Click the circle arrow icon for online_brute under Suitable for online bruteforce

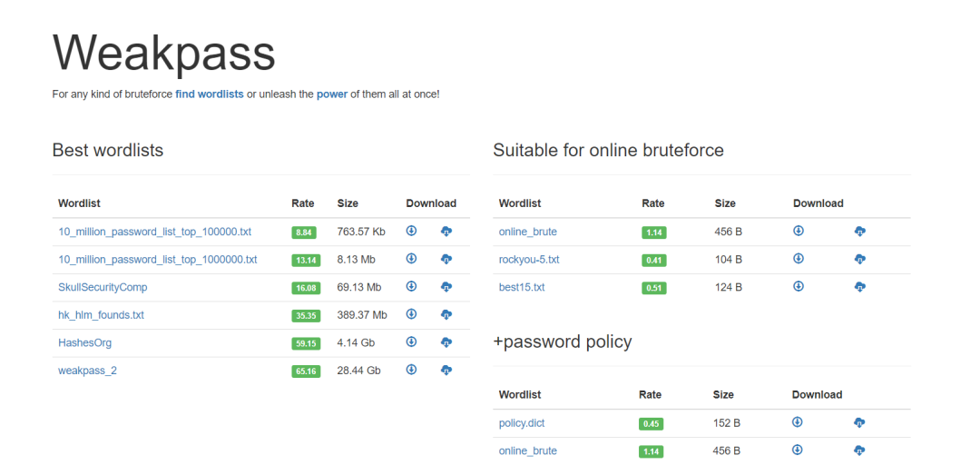799,231
